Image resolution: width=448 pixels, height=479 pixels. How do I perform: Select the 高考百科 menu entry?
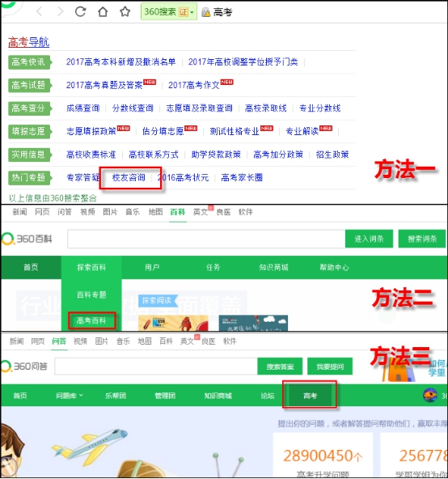(x=91, y=320)
